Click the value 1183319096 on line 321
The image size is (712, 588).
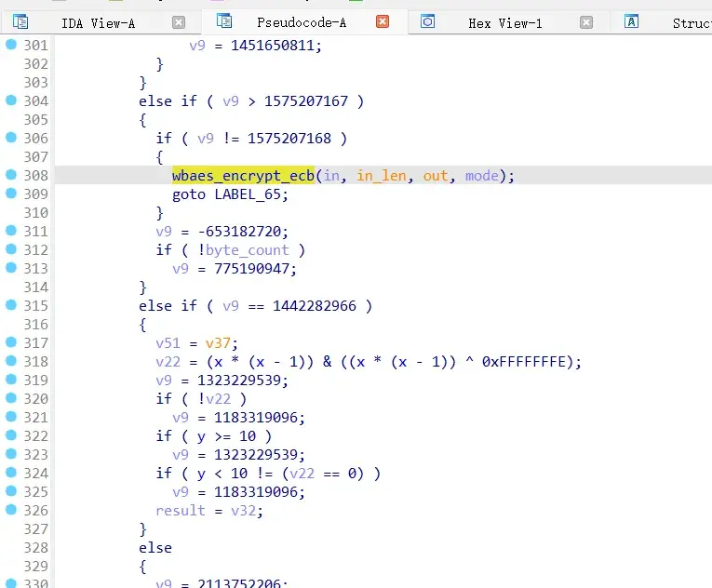click(256, 418)
